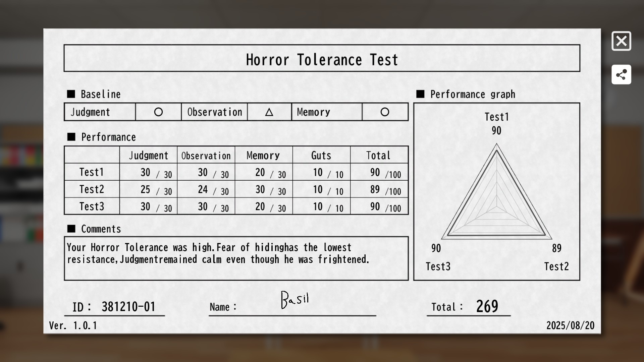The width and height of the screenshot is (644, 362).
Task: Click the Guts column header
Action: [321, 155]
